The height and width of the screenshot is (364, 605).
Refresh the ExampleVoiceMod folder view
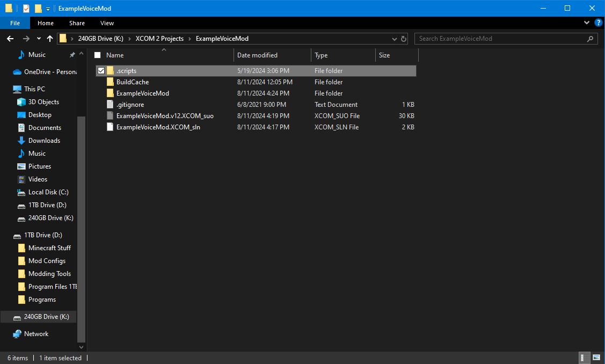(404, 39)
